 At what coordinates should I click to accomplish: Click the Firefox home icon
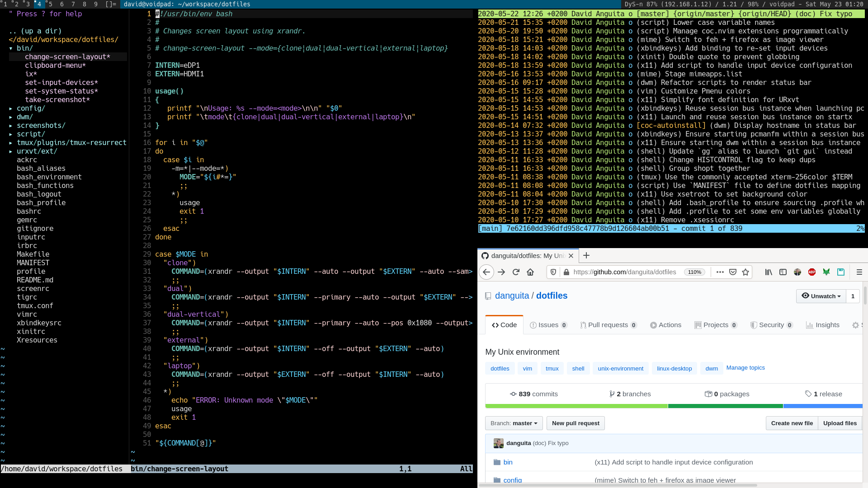[531, 272]
